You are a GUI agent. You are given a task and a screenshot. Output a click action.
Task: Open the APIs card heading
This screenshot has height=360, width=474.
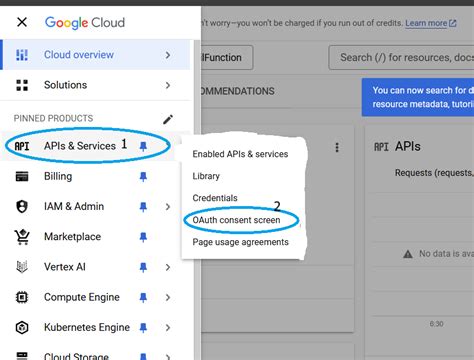pyautogui.click(x=408, y=147)
